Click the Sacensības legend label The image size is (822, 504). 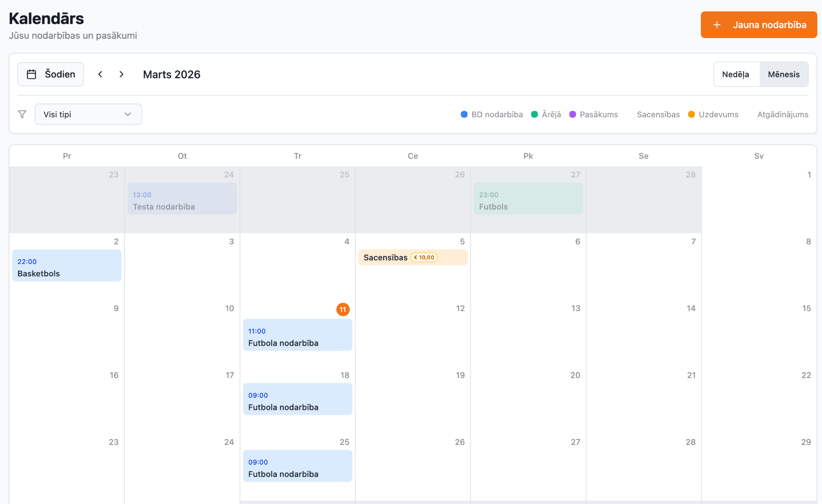(658, 114)
